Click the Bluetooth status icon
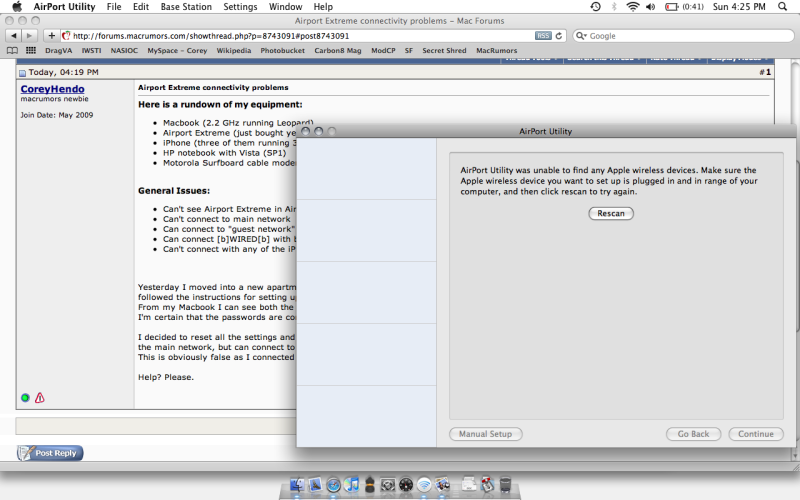This screenshot has height=500, width=800. coord(614,7)
